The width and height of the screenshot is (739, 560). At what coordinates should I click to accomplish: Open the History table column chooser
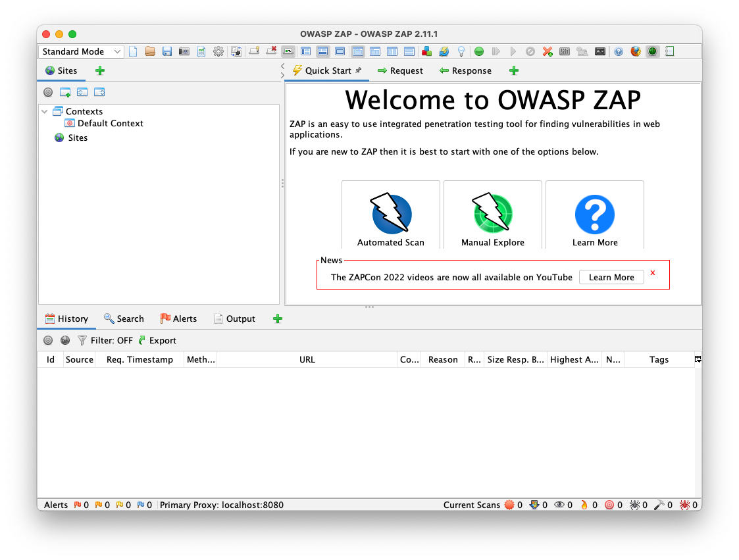pyautogui.click(x=698, y=360)
